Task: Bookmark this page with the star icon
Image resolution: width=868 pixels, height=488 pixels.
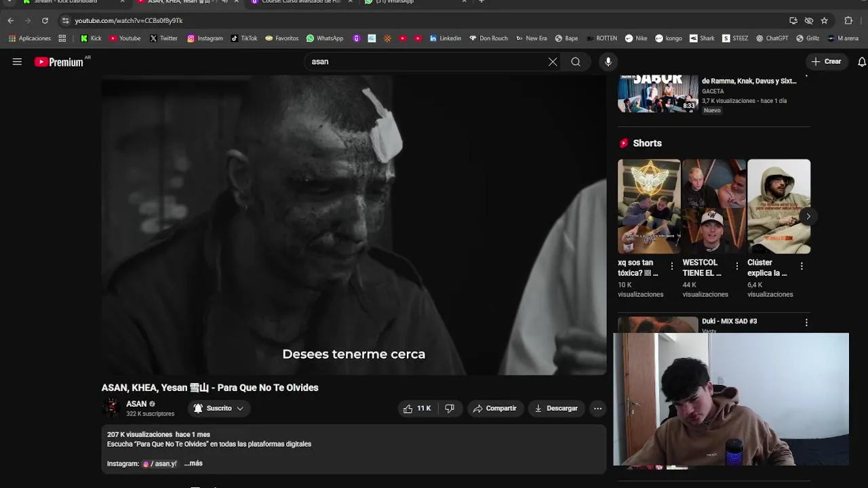Action: [824, 20]
